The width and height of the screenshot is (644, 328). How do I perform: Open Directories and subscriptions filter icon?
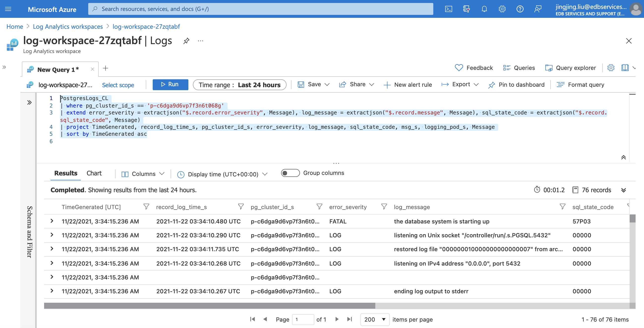[466, 9]
